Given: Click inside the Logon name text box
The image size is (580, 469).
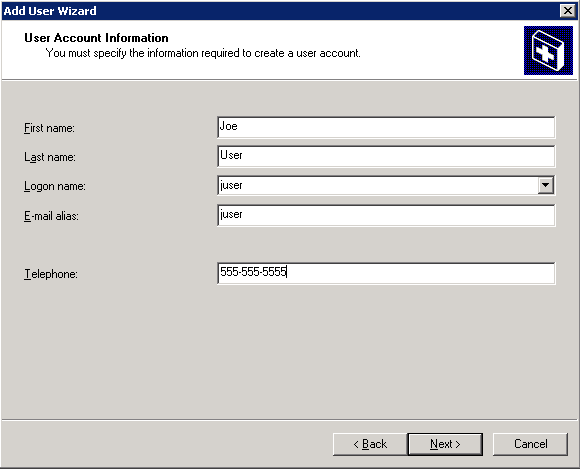Looking at the screenshot, I should [x=378, y=185].
